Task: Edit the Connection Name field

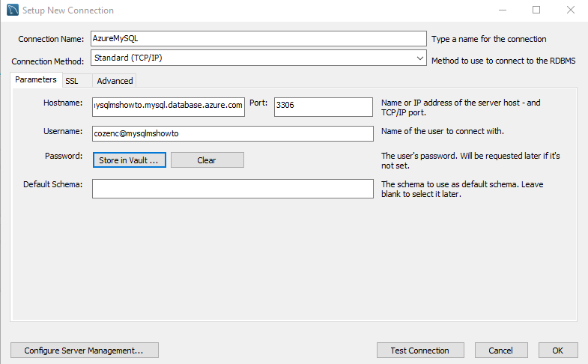Action: (258, 39)
